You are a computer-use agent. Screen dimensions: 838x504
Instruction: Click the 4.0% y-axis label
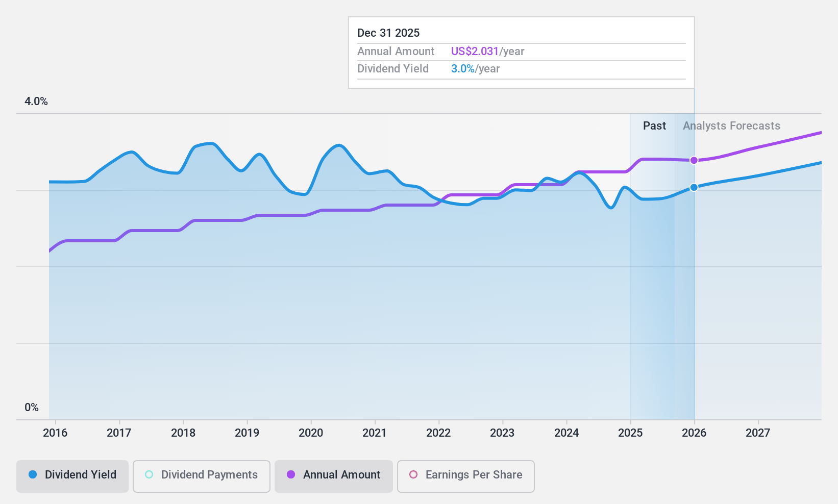point(36,102)
